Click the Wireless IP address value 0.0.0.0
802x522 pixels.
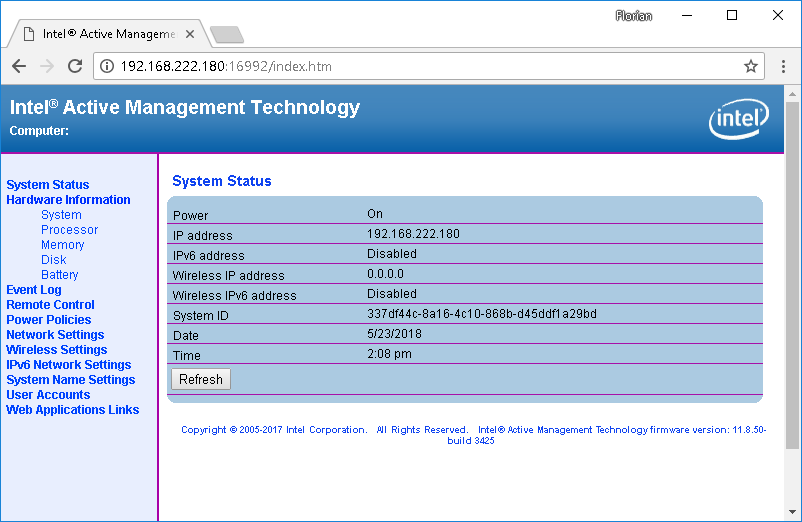pyautogui.click(x=385, y=274)
